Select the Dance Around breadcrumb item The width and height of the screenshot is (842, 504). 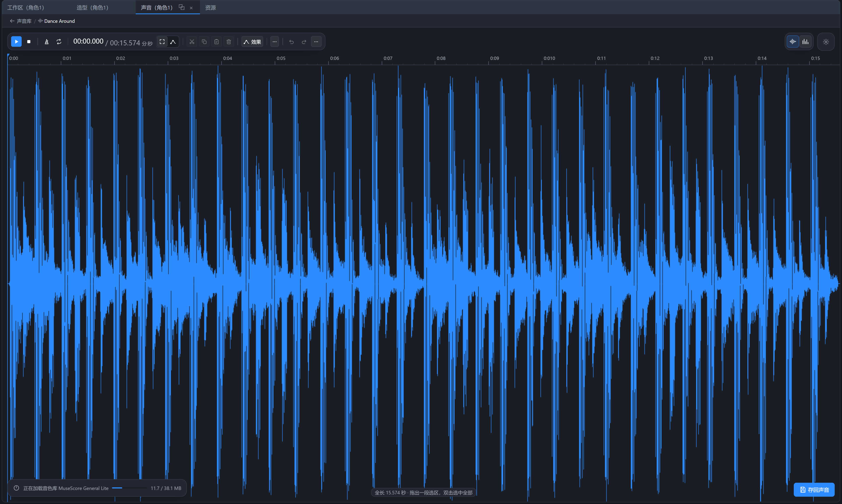[56, 21]
